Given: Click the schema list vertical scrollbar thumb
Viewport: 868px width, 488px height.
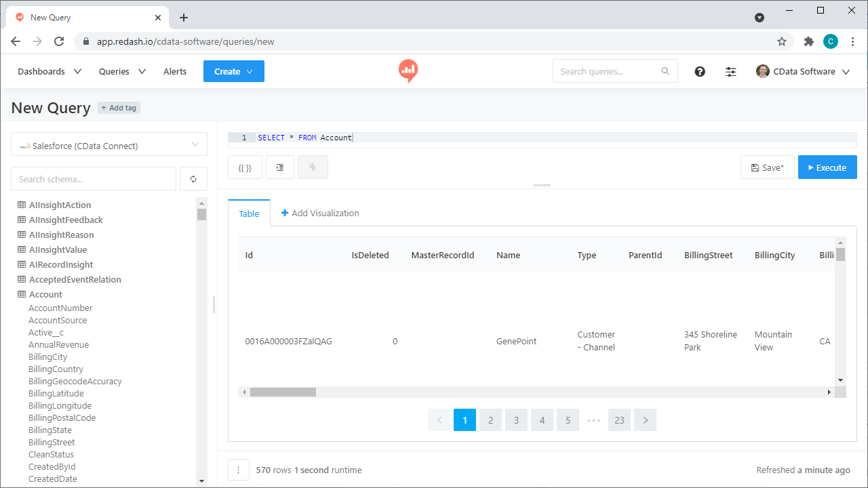Looking at the screenshot, I should pos(201,215).
